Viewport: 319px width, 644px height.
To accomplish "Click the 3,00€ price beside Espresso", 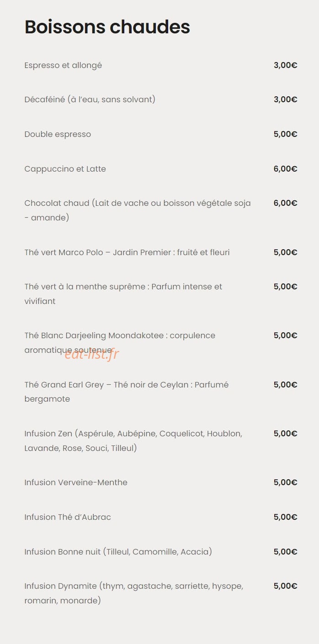I will (x=286, y=65).
